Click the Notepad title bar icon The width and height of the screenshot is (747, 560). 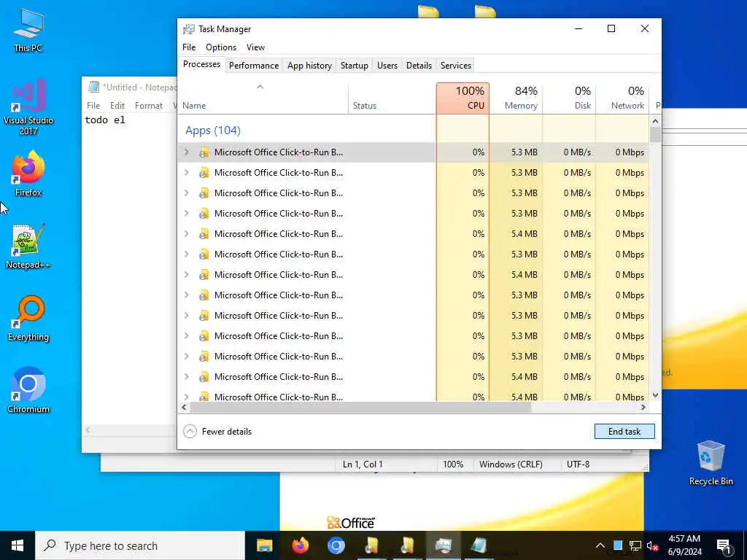(94, 87)
